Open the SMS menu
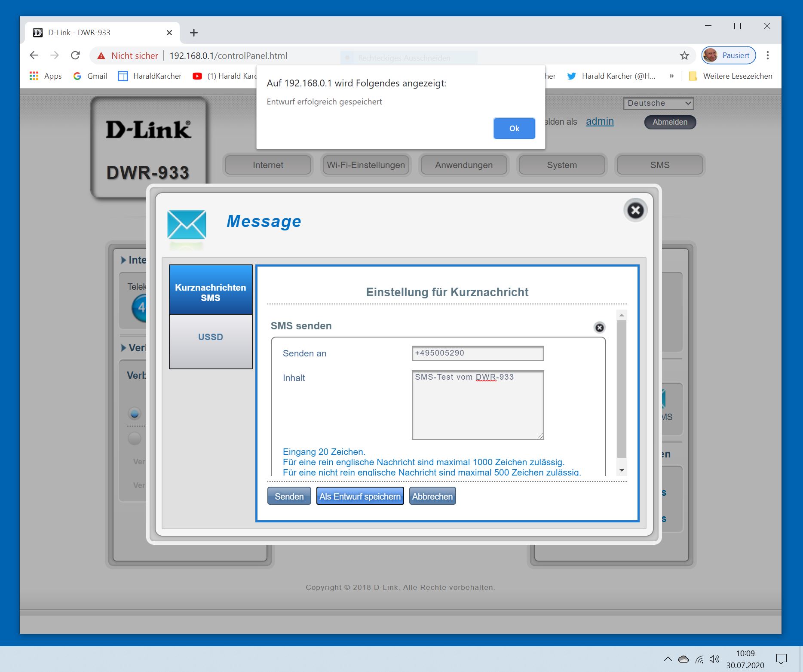The width and height of the screenshot is (803, 672). click(660, 165)
